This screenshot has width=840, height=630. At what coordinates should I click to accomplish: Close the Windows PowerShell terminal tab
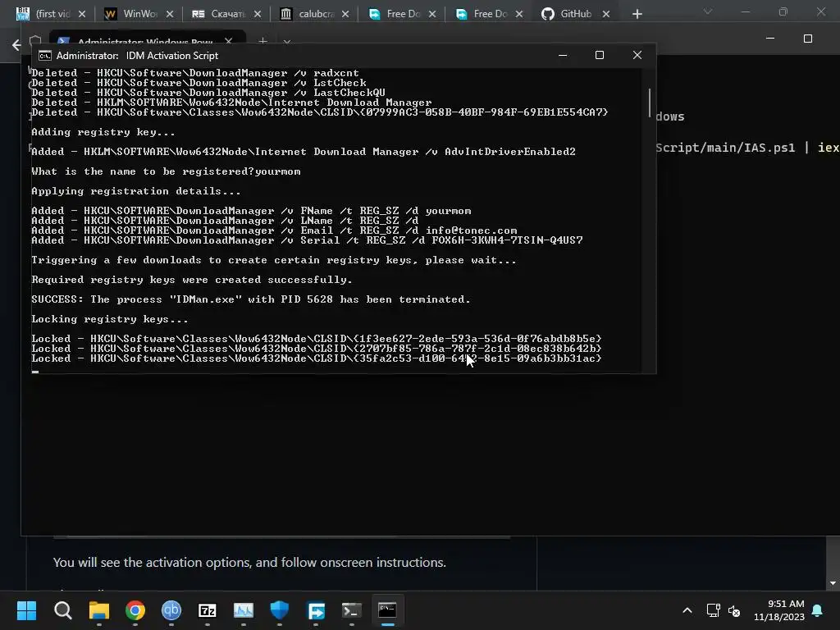[229, 41]
